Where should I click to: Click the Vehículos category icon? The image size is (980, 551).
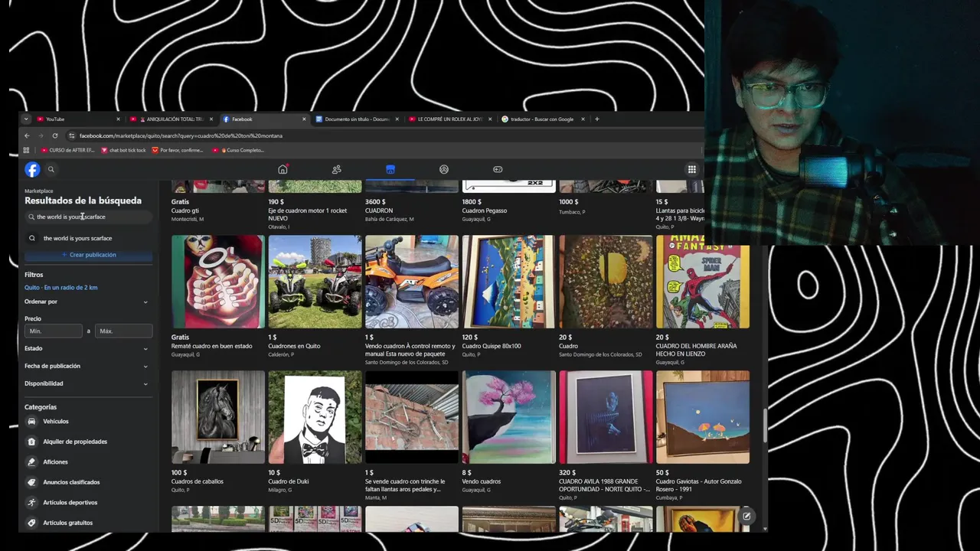(31, 421)
